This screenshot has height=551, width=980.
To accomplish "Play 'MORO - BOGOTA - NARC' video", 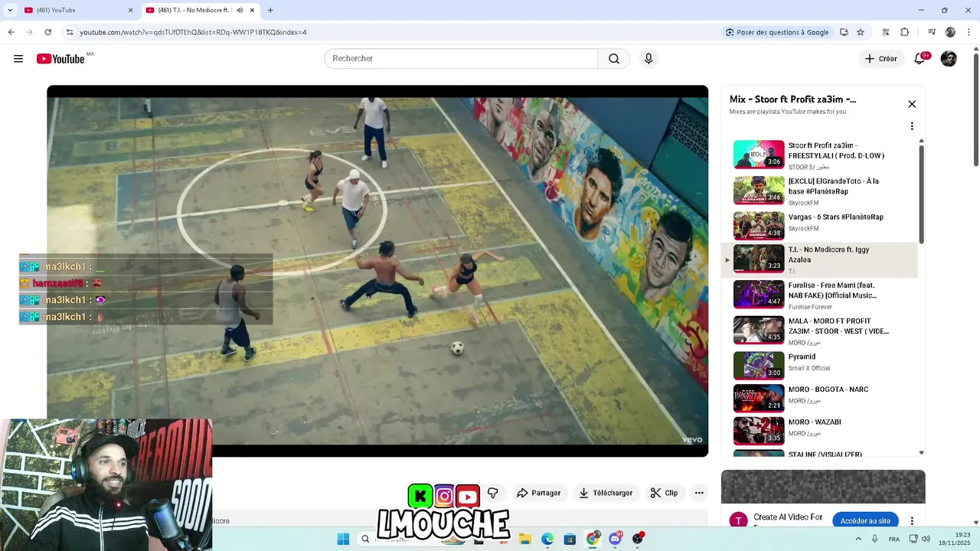I will (821, 396).
